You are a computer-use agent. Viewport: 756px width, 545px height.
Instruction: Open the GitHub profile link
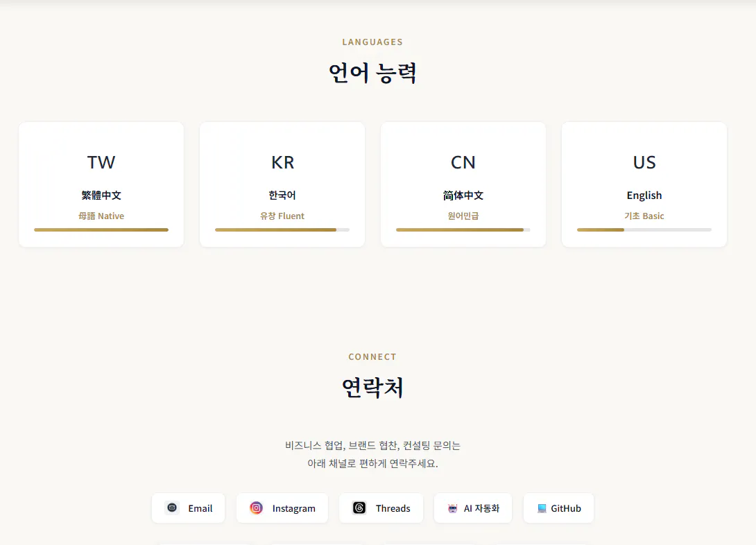(558, 508)
